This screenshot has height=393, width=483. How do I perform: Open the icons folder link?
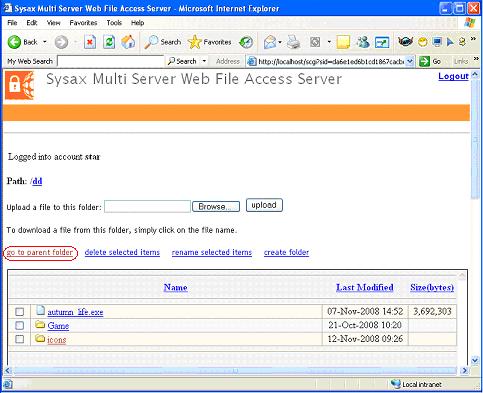pyautogui.click(x=57, y=340)
